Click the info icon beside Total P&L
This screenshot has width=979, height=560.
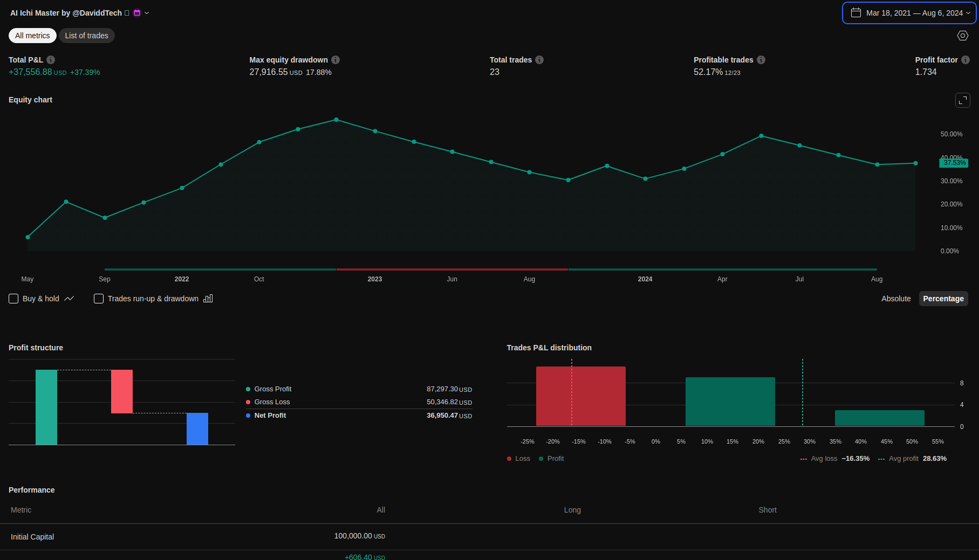coord(51,60)
